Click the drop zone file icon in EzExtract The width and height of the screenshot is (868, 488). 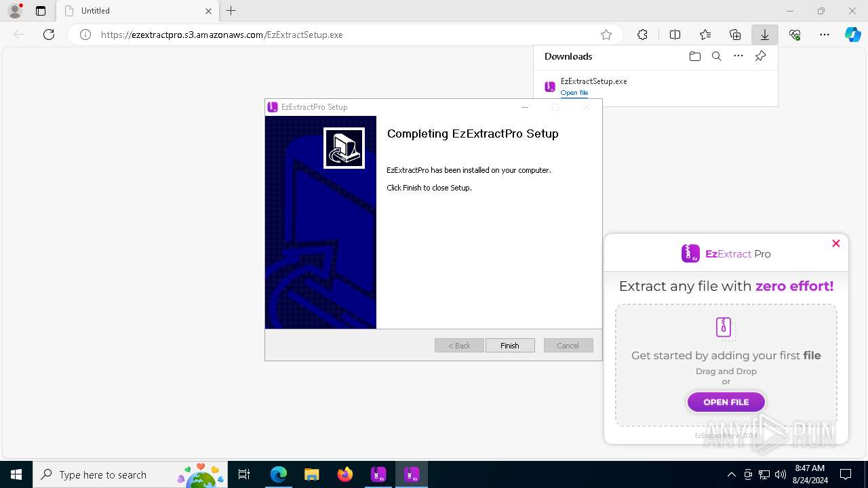[x=725, y=328]
